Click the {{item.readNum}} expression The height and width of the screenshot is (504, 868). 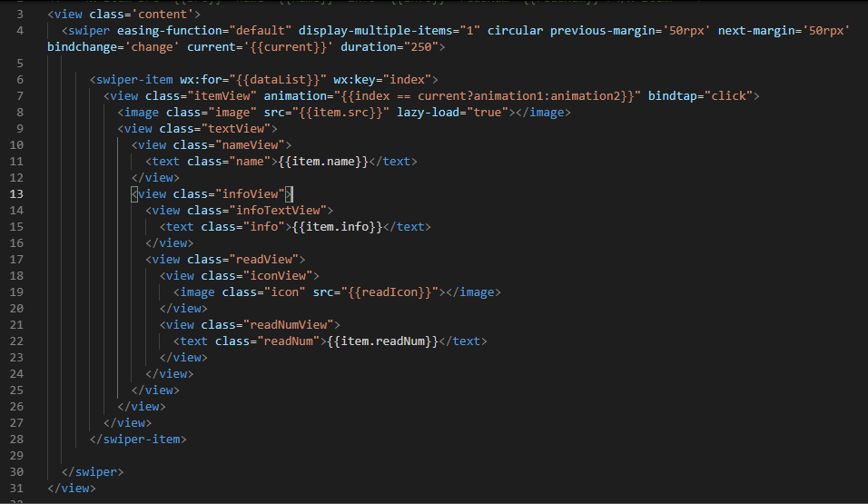[x=382, y=341]
